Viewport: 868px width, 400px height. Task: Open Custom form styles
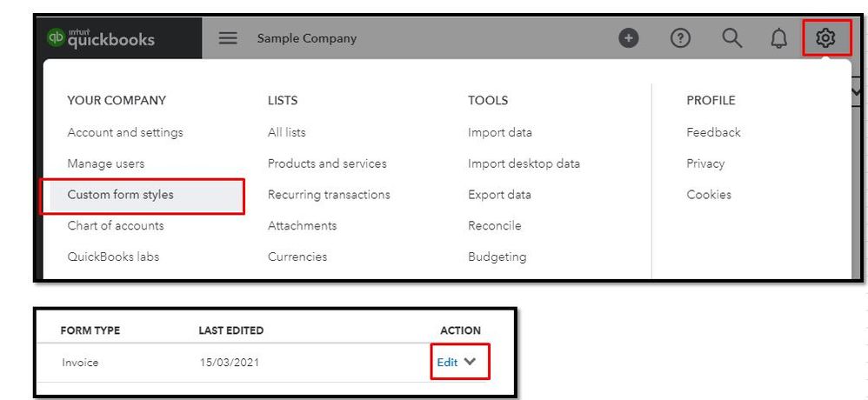(x=120, y=195)
